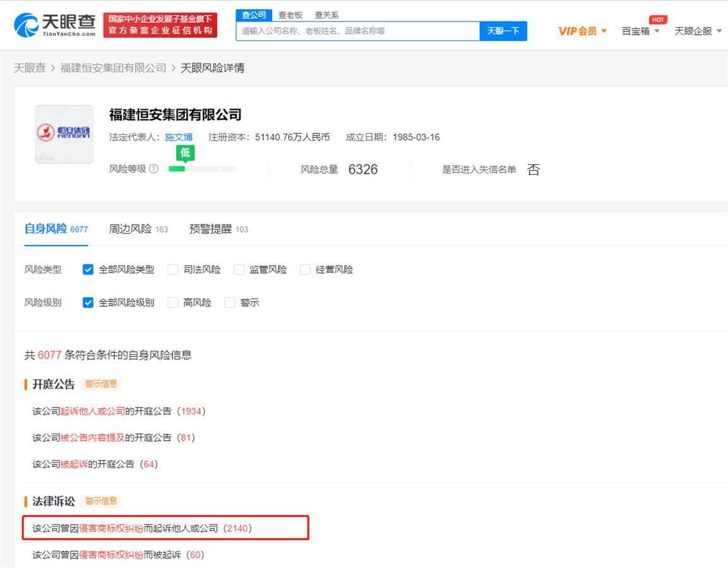Open 被起诉的开庭公告 (64) entry
Viewport: 728px width, 568px height.
95,464
